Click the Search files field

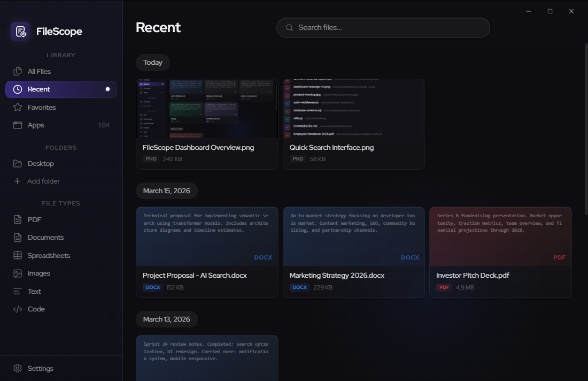(x=383, y=27)
